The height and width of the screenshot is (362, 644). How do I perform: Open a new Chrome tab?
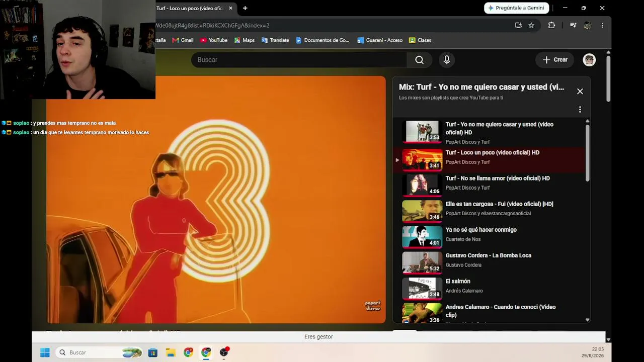click(245, 8)
